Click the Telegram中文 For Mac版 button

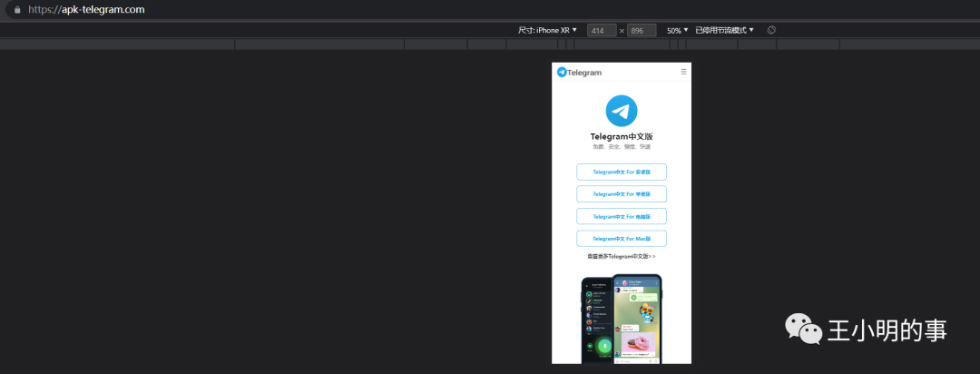point(622,238)
